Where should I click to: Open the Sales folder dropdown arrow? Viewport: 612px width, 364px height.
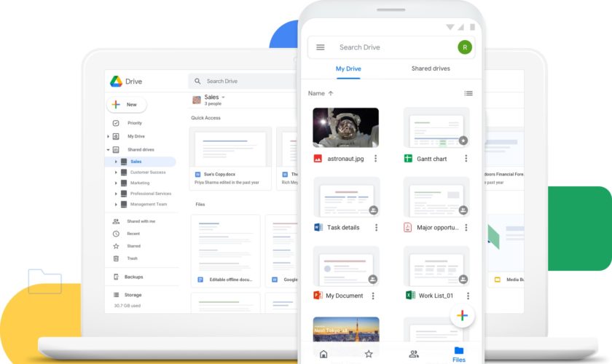223,97
